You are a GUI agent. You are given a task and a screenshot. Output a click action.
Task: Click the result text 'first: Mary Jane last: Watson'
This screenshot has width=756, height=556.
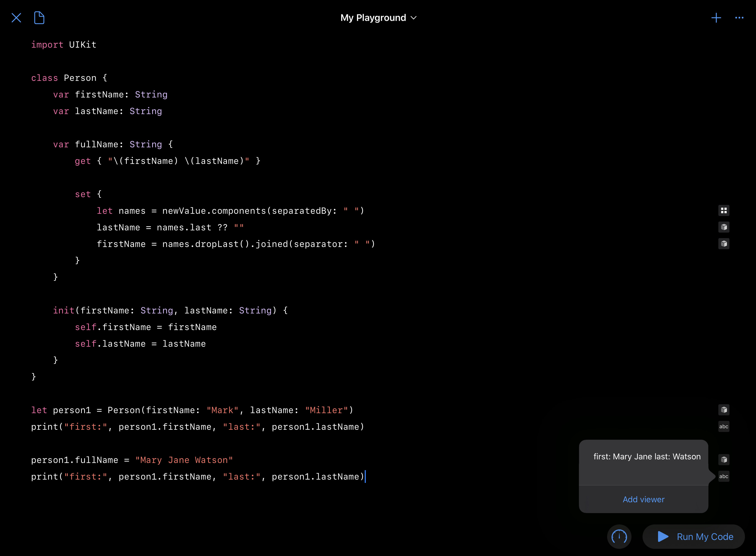point(647,457)
